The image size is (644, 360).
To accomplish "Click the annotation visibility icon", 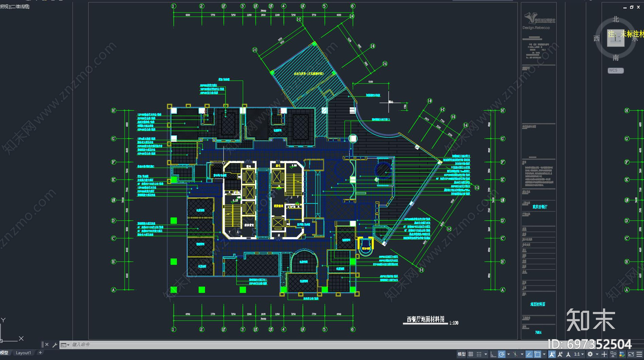I will 552,354.
